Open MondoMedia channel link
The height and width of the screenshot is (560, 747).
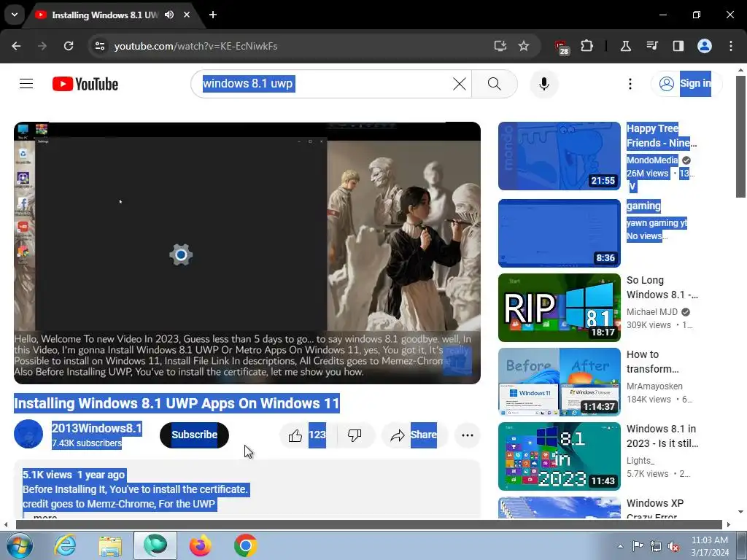point(652,160)
